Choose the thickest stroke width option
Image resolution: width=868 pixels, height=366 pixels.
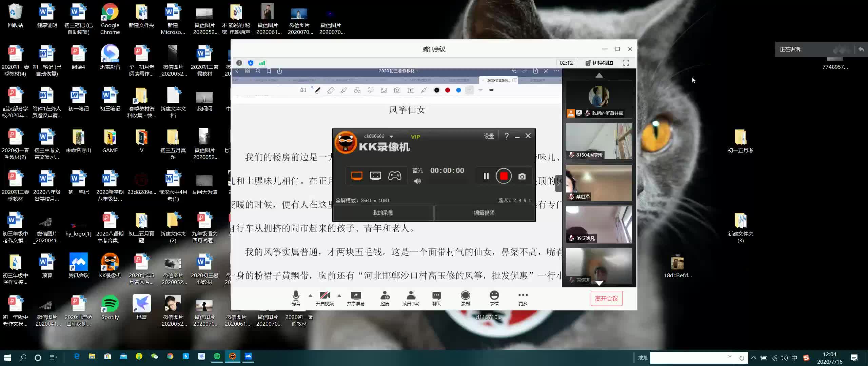(491, 90)
